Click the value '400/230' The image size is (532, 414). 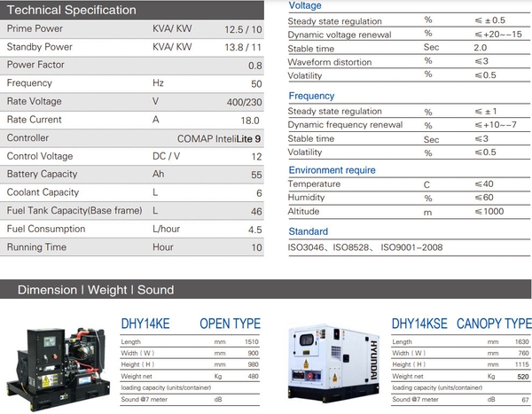pos(244,102)
